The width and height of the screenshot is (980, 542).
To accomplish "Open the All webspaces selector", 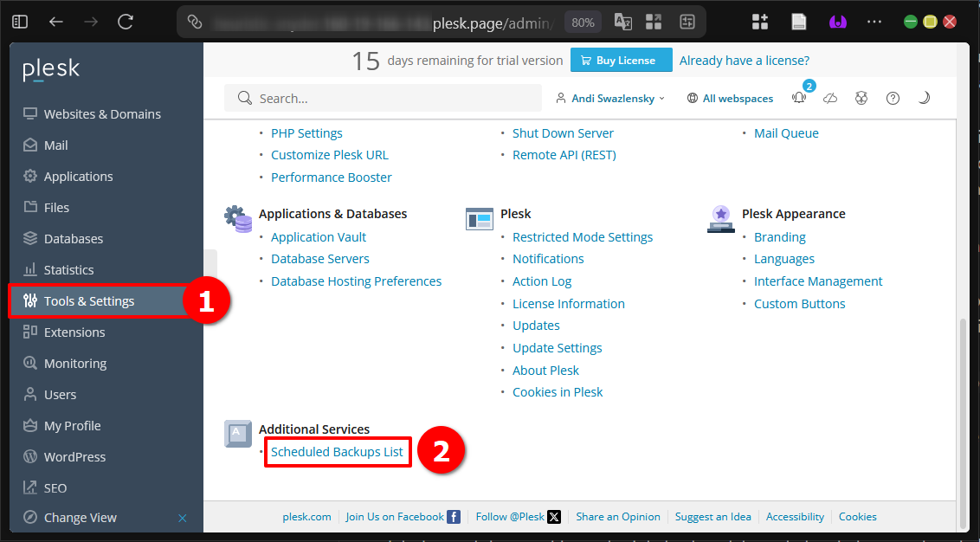I will 730,98.
